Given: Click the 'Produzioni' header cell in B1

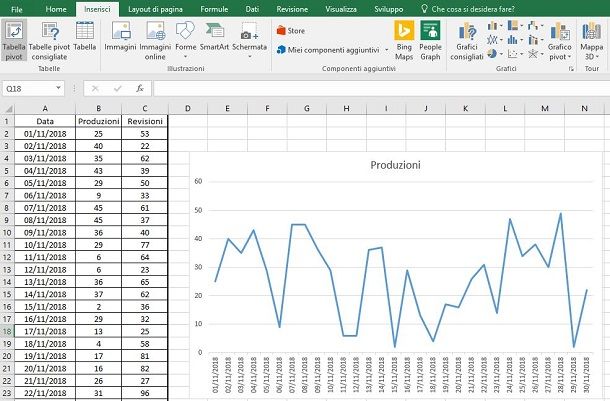Looking at the screenshot, I should click(98, 121).
